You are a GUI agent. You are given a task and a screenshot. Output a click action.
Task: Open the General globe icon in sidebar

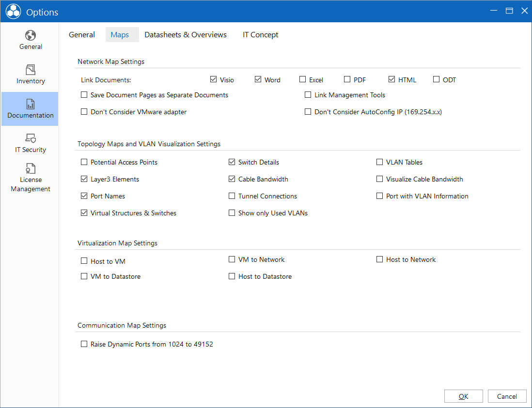click(x=31, y=35)
